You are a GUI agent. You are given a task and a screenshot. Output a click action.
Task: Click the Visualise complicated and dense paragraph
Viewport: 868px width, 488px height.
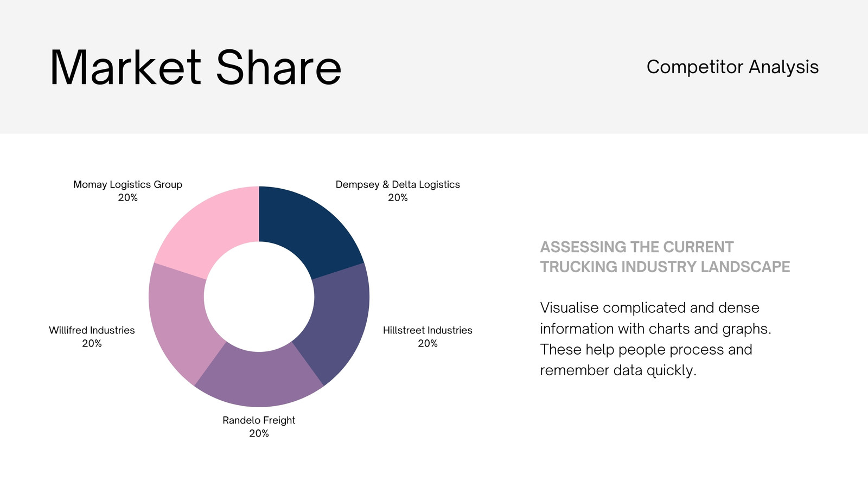click(x=655, y=339)
